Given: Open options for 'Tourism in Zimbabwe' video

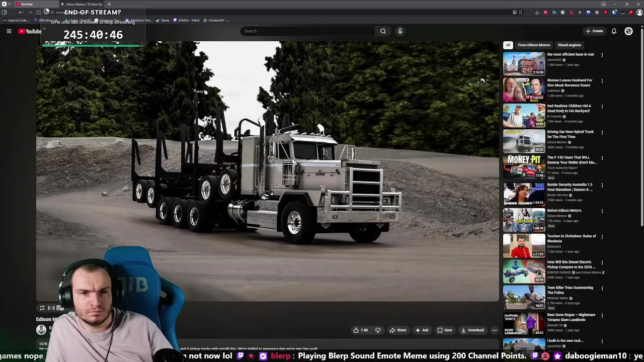Looking at the screenshot, I should click(x=602, y=236).
